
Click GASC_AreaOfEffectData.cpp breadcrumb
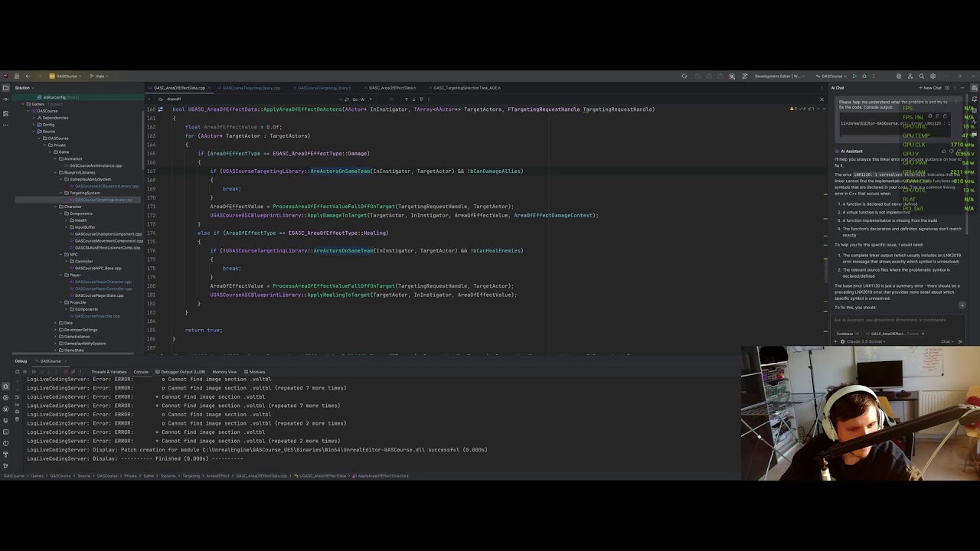pos(261,476)
